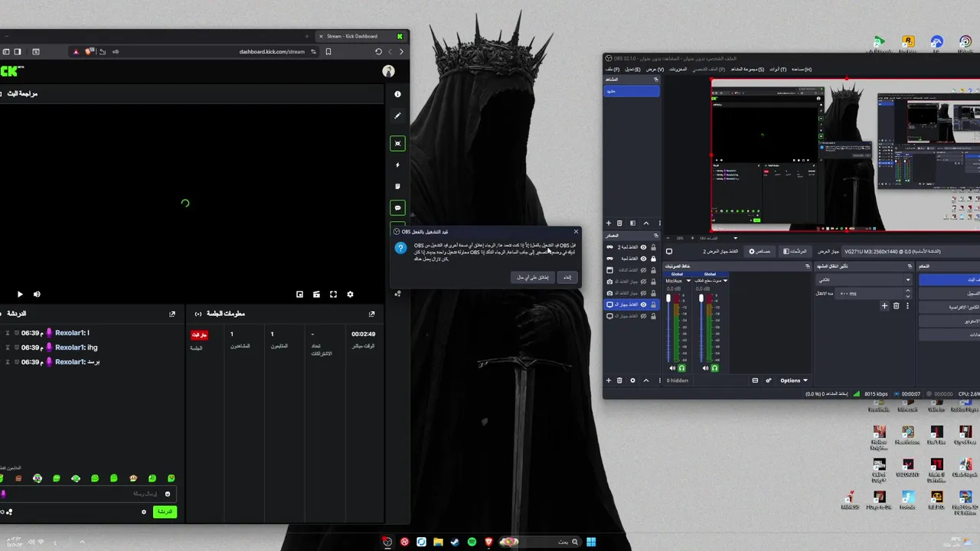Image resolution: width=980 pixels, height=551 pixels.
Task: Adjust the desktop audio volume slider
Action: [701, 328]
